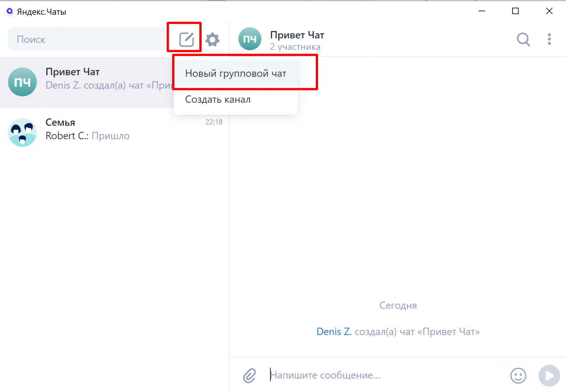Select the Привет Чат header avatar

point(250,39)
